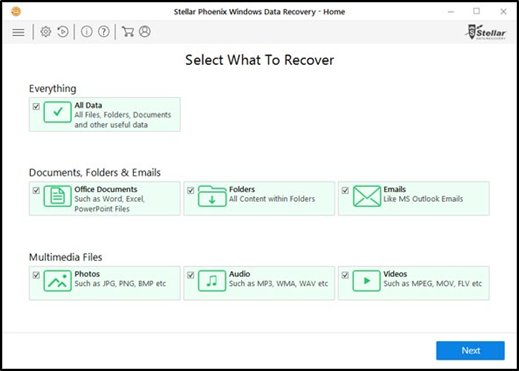The width and height of the screenshot is (519, 371).
Task: Minimize the window
Action: pos(451,12)
